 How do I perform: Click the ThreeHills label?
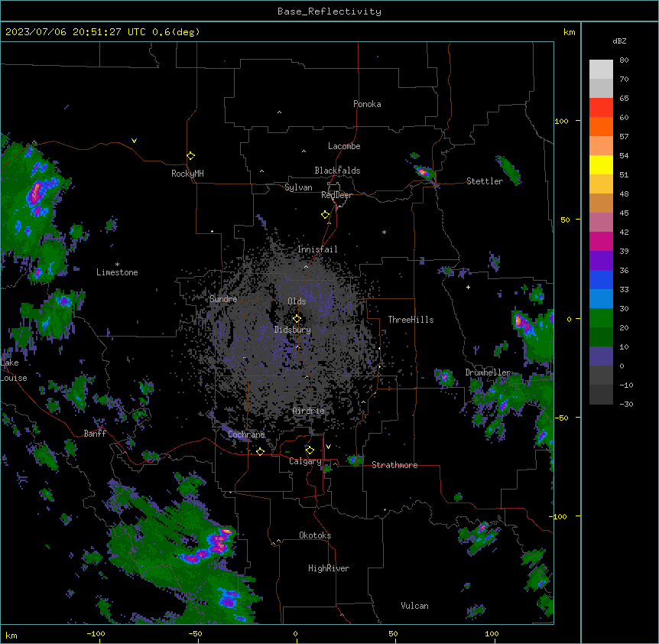click(411, 320)
